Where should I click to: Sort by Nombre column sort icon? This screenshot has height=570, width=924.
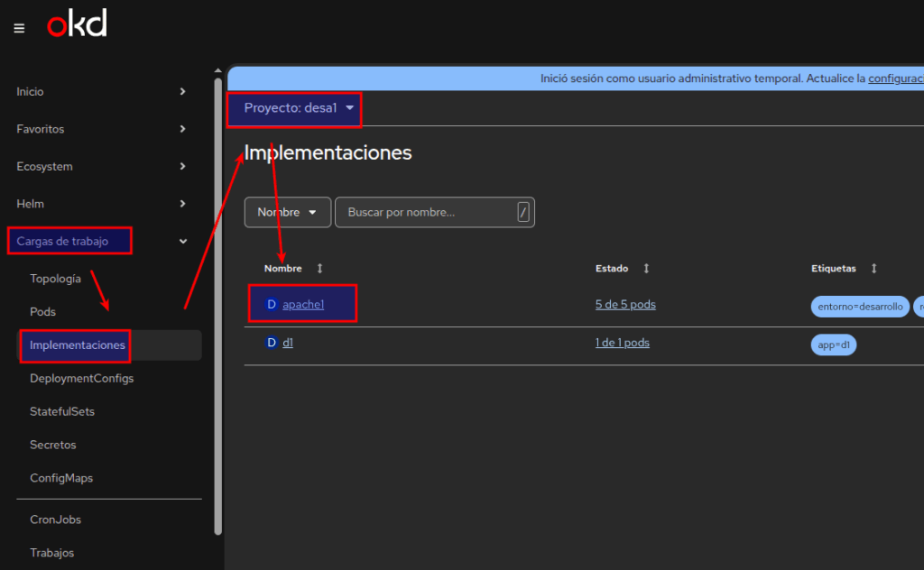point(319,269)
